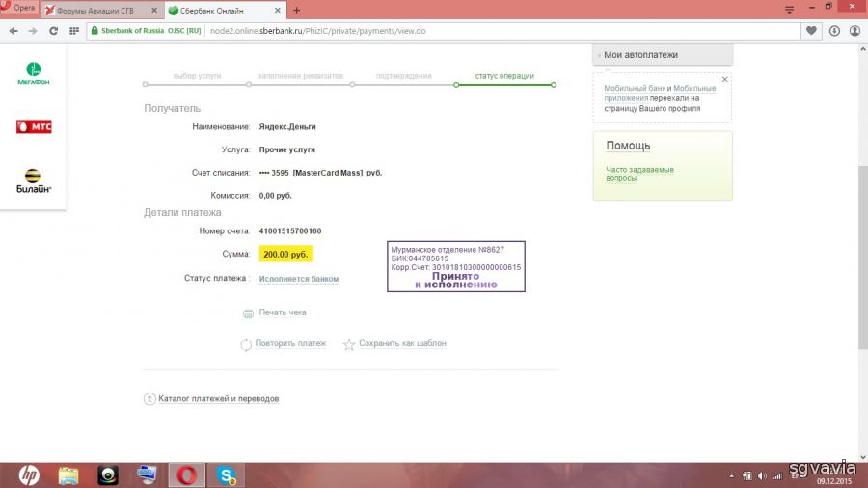Viewport: 868px width, 488px height.
Task: Click the green padlock security badge
Action: 95,31
